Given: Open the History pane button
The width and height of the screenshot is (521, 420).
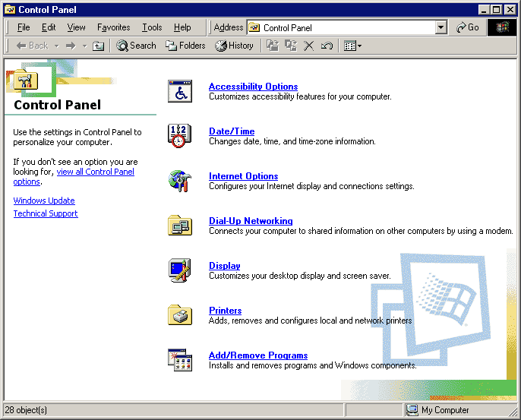Looking at the screenshot, I should 234,46.
